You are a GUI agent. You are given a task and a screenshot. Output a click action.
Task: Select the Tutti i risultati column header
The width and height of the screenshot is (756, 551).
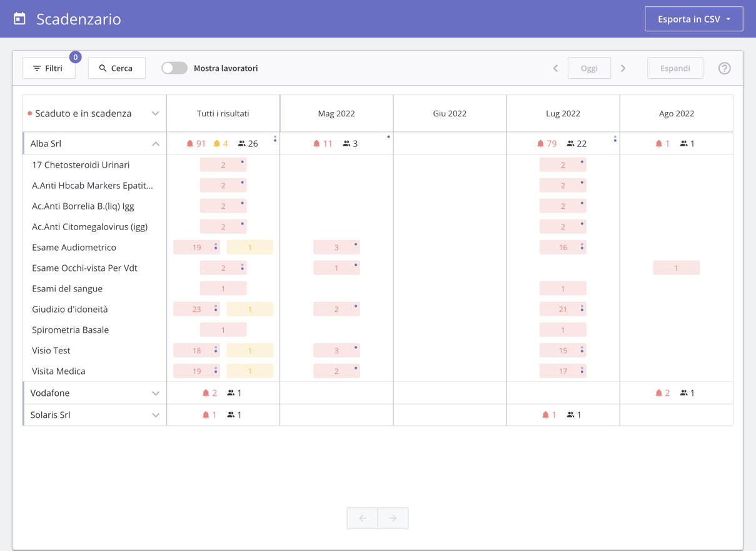pyautogui.click(x=223, y=114)
